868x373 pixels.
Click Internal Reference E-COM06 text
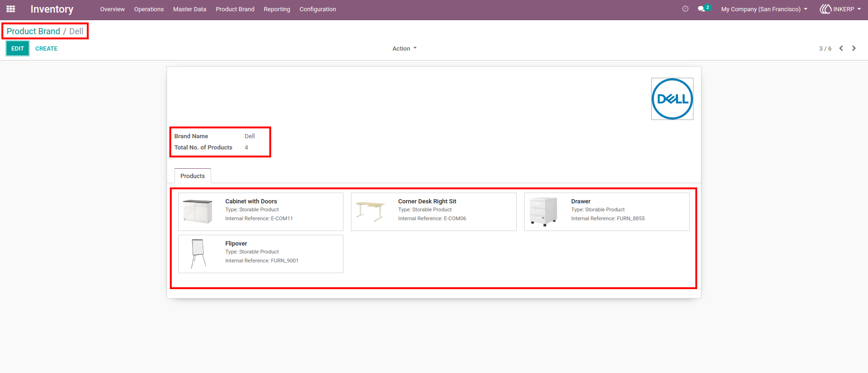pyautogui.click(x=432, y=218)
